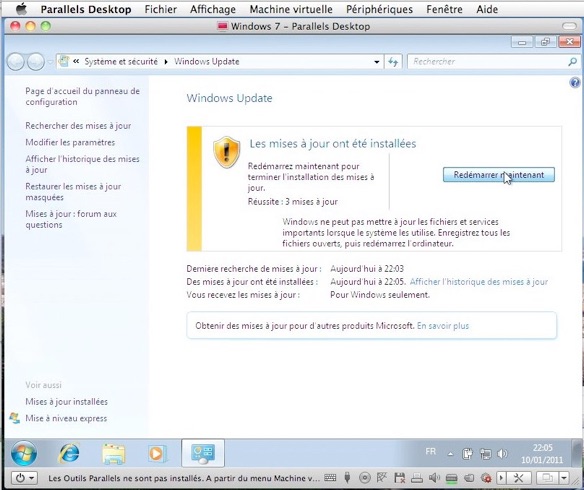Click the Redémarrer maintenant button
The image size is (584, 490).
tap(499, 175)
